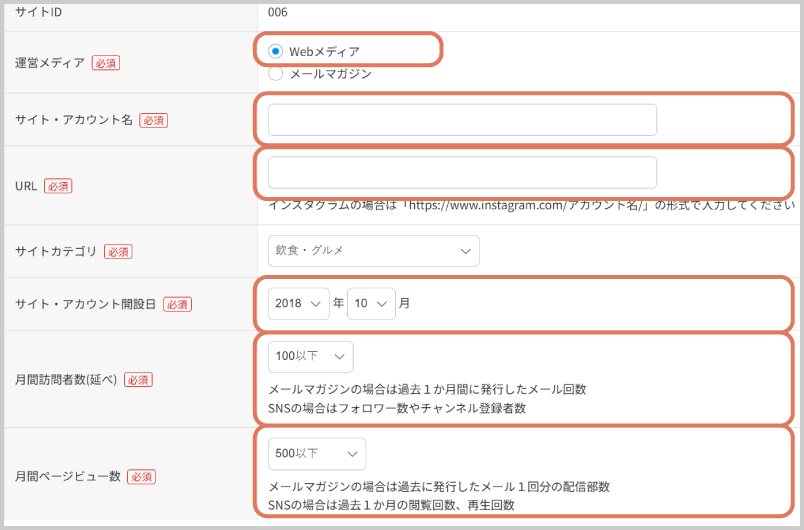Click the 必須 badge next to URL
Image resolution: width=804 pixels, height=530 pixels.
click(x=58, y=186)
